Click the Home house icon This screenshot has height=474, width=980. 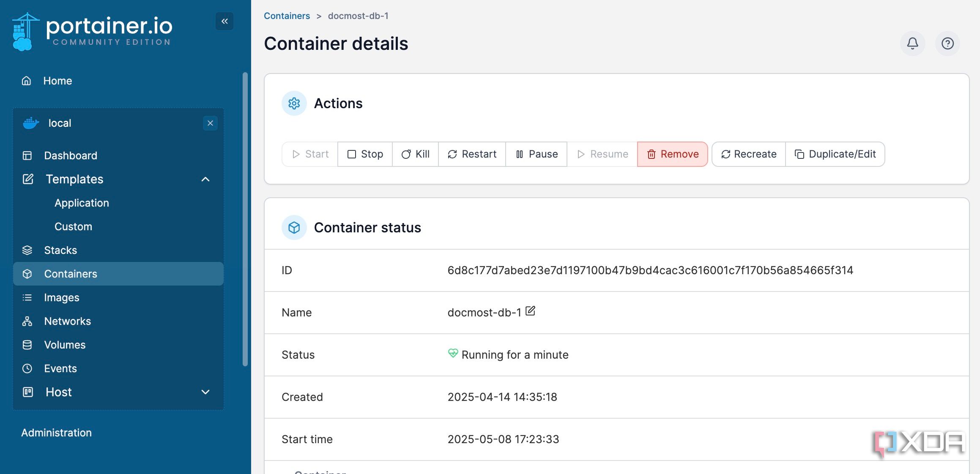pyautogui.click(x=27, y=81)
